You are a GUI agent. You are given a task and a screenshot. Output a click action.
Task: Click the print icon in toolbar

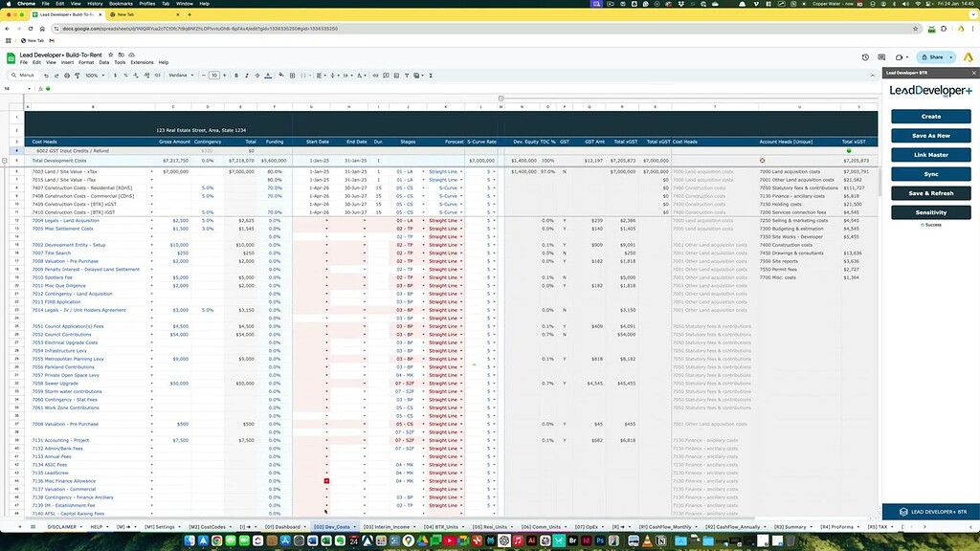pyautogui.click(x=67, y=76)
